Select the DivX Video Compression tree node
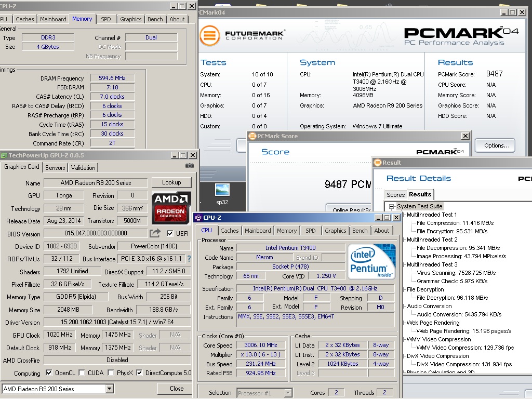Image resolution: width=532 pixels, height=399 pixels. 437,356
